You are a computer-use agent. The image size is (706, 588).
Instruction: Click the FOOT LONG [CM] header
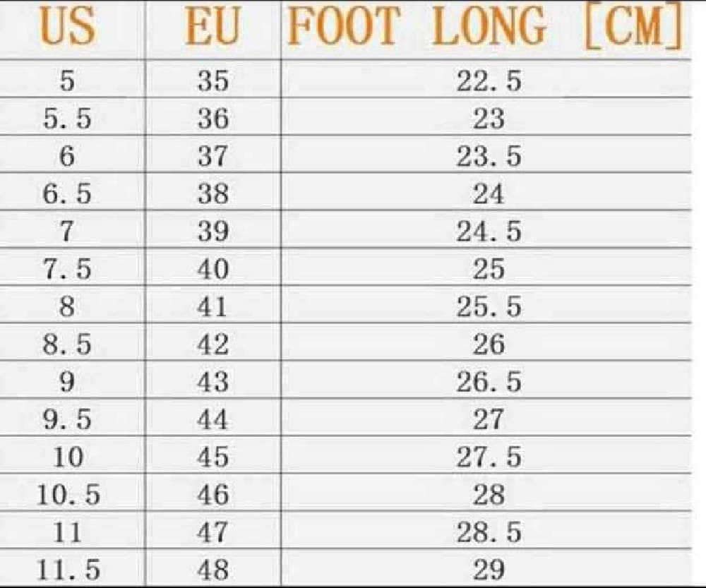pyautogui.click(x=486, y=27)
